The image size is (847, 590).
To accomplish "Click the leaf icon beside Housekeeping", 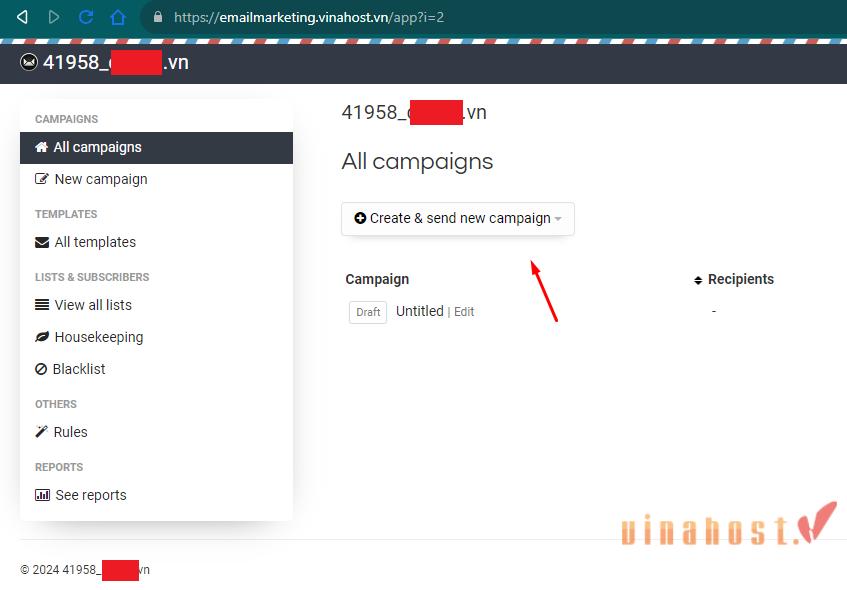I will (x=42, y=337).
